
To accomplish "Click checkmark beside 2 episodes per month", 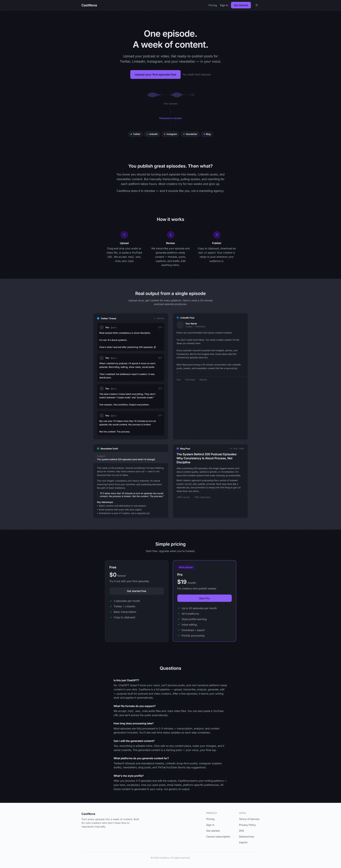I will coord(111,601).
